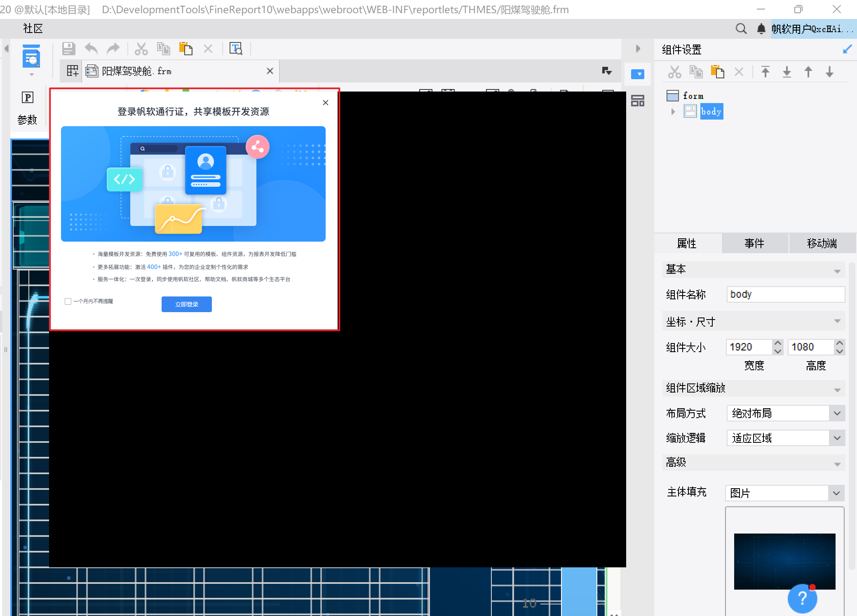Click paste icon in component settings panel
Screen dimensions: 857x616
(x=717, y=72)
